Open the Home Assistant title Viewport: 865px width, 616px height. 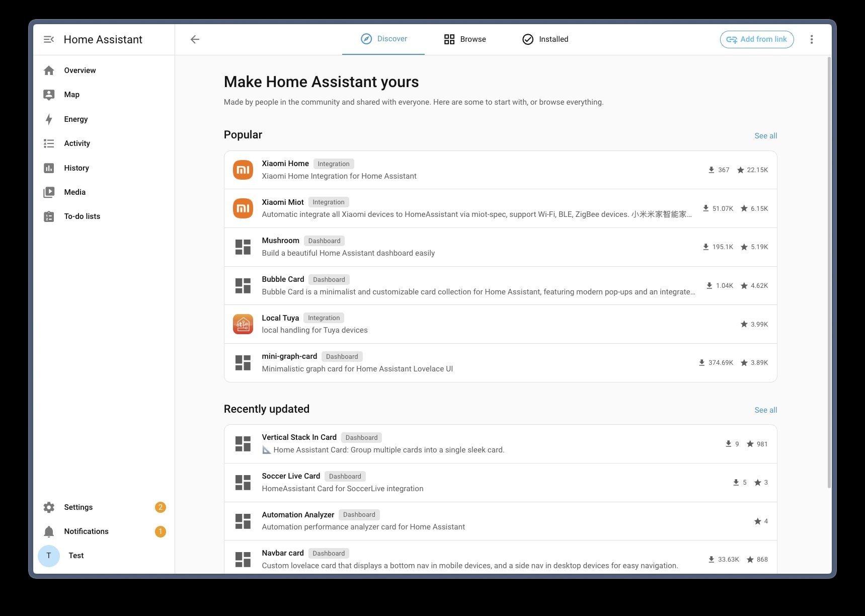coord(103,39)
